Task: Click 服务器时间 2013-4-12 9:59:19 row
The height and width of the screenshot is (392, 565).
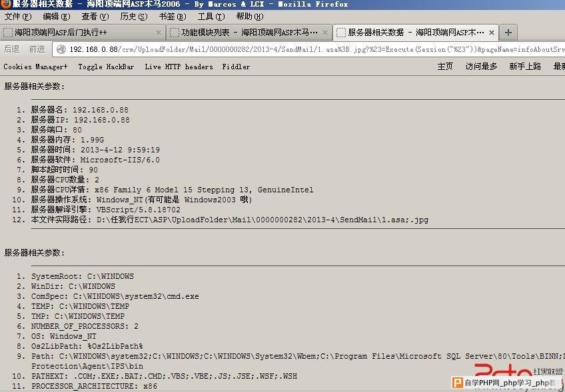Action: coord(95,150)
